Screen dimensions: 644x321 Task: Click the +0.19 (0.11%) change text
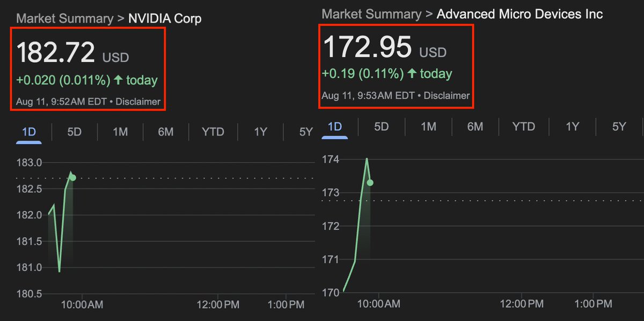click(362, 74)
